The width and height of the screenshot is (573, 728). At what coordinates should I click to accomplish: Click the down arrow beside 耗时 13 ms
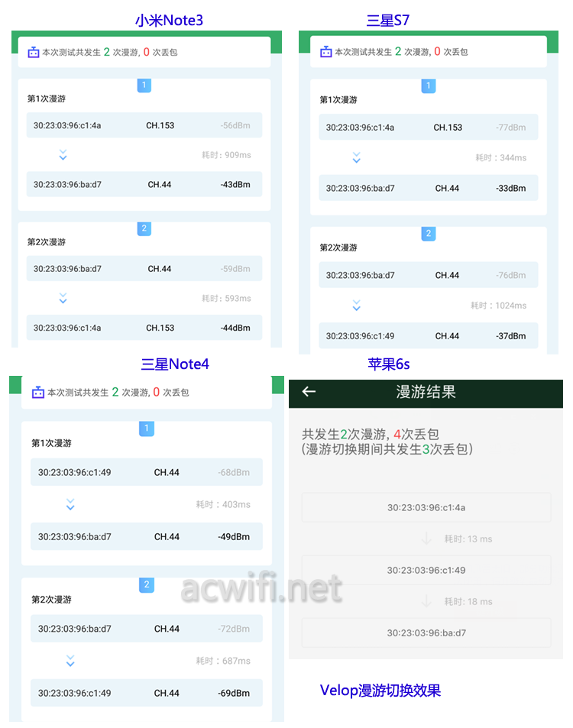click(x=426, y=539)
